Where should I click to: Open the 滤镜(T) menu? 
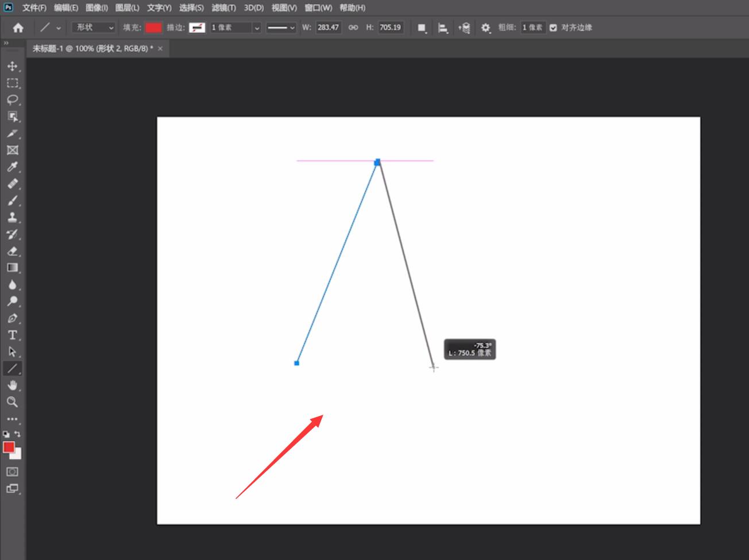(223, 7)
